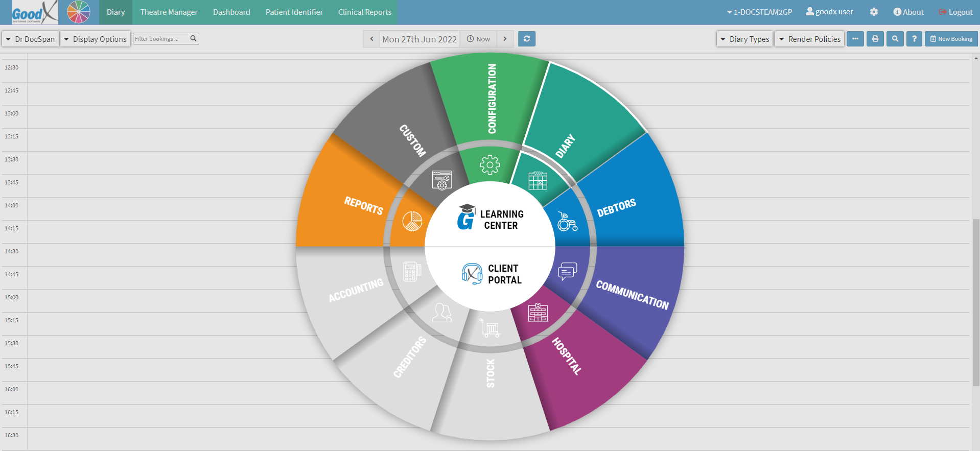Click the scrollbar up arrow
The width and height of the screenshot is (980, 451).
[x=976, y=58]
